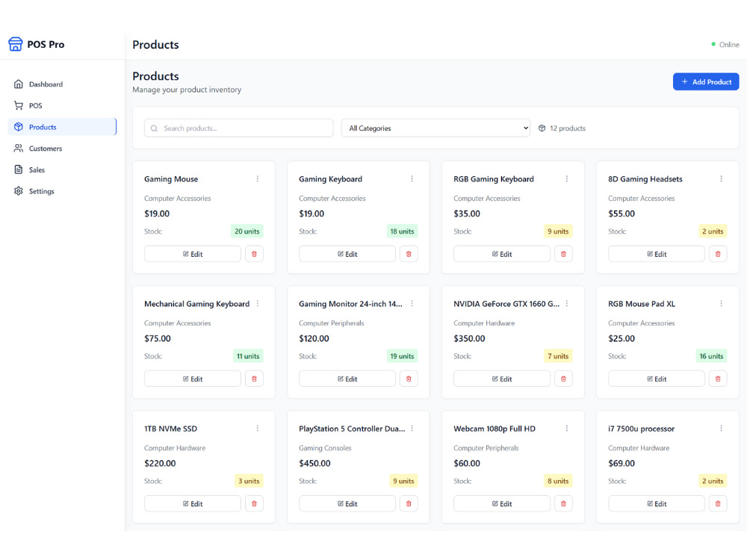Click 'Manage your product inventory' subtitle

click(x=187, y=90)
